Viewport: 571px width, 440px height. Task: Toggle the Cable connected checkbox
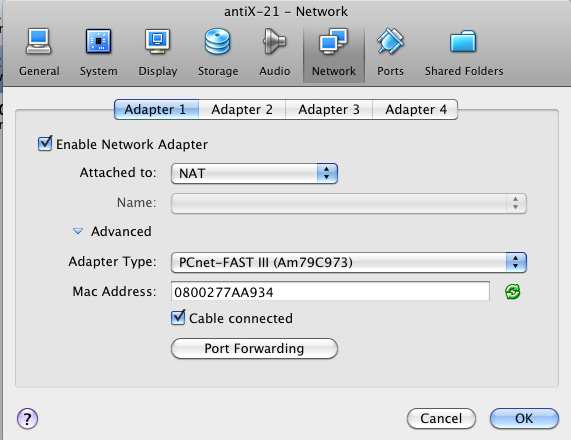(x=178, y=318)
